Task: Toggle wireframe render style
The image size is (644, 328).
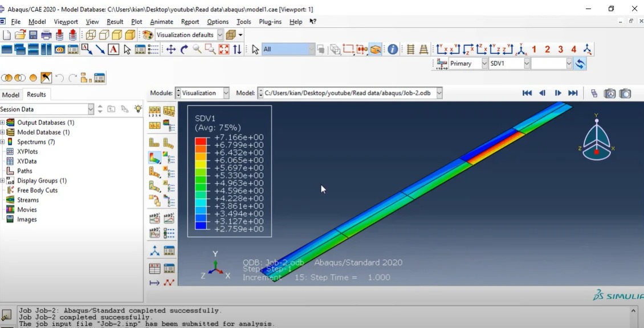Action: tap(91, 35)
